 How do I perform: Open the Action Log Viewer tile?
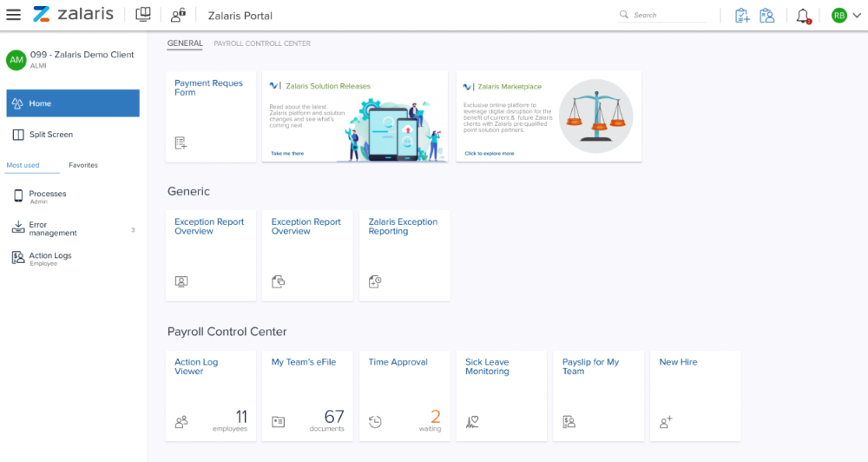pyautogui.click(x=211, y=395)
